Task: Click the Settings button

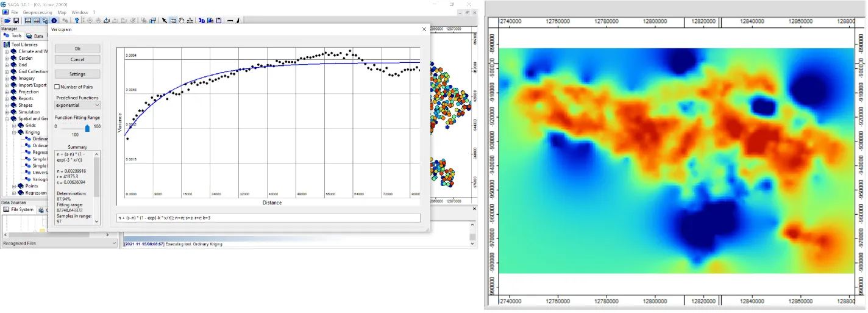Action: pyautogui.click(x=77, y=74)
